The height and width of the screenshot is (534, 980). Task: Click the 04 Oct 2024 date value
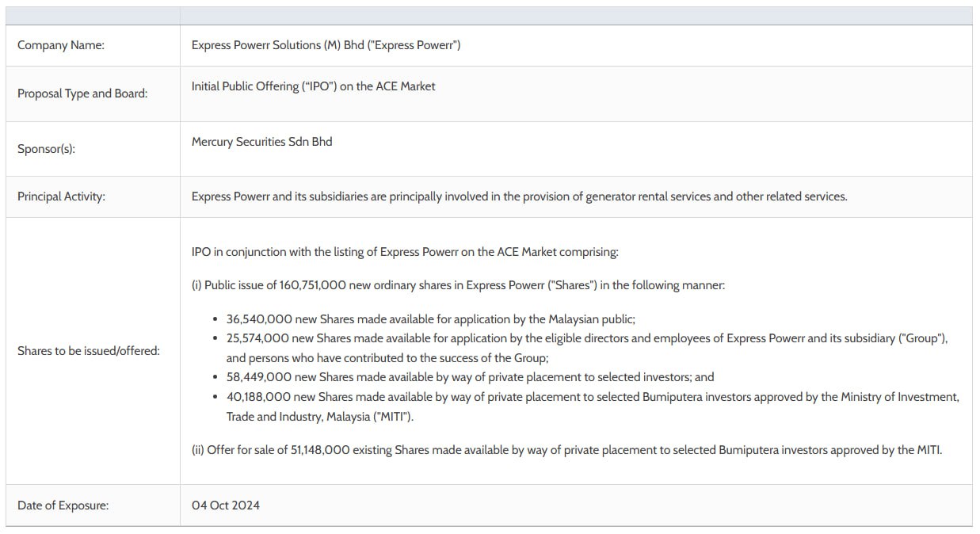click(x=226, y=505)
